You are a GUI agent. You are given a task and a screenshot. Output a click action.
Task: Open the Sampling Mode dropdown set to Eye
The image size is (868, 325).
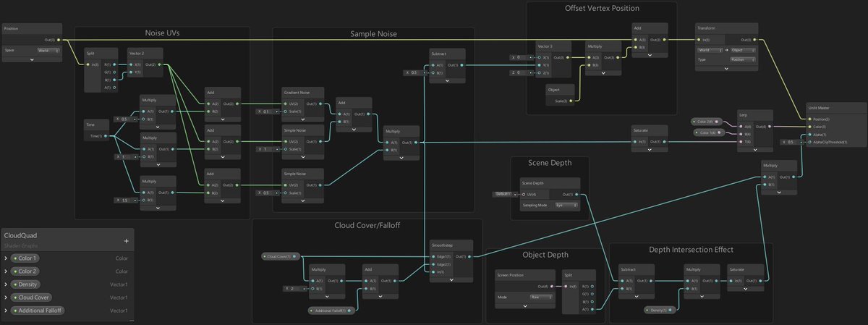coord(566,206)
